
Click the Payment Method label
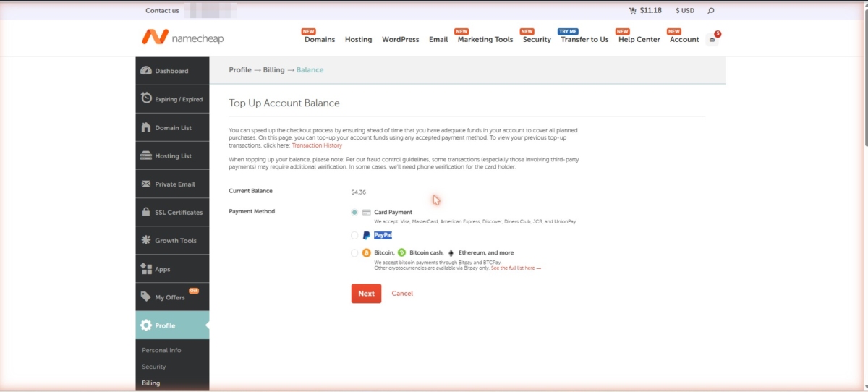click(x=252, y=211)
